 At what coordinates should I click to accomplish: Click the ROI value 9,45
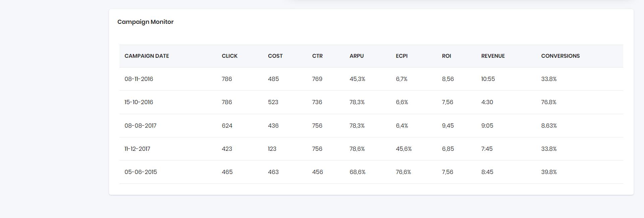click(447, 125)
